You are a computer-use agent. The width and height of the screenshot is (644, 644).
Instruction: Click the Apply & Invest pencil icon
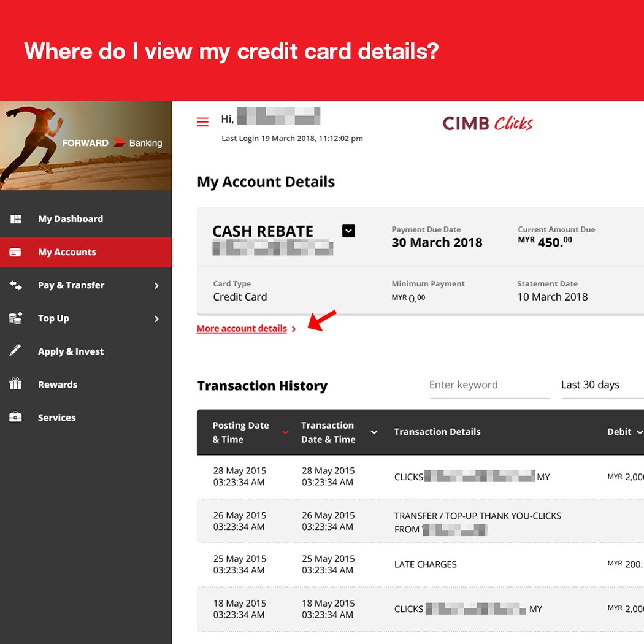pyautogui.click(x=15, y=350)
